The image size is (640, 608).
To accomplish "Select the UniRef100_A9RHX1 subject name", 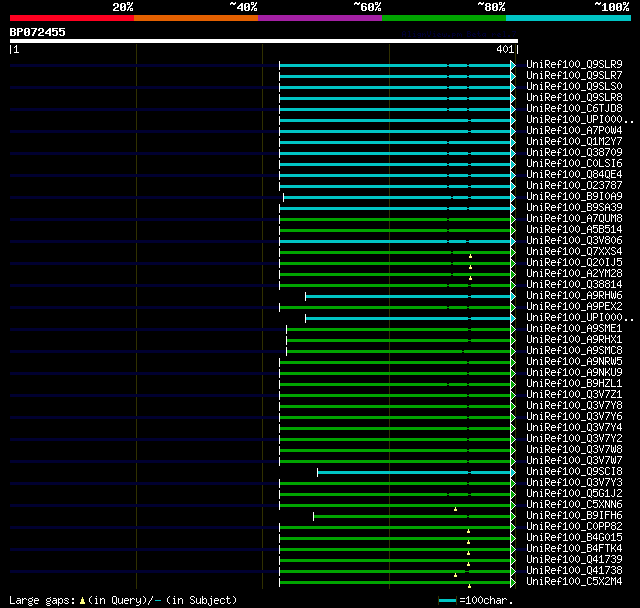I will click(x=574, y=340).
